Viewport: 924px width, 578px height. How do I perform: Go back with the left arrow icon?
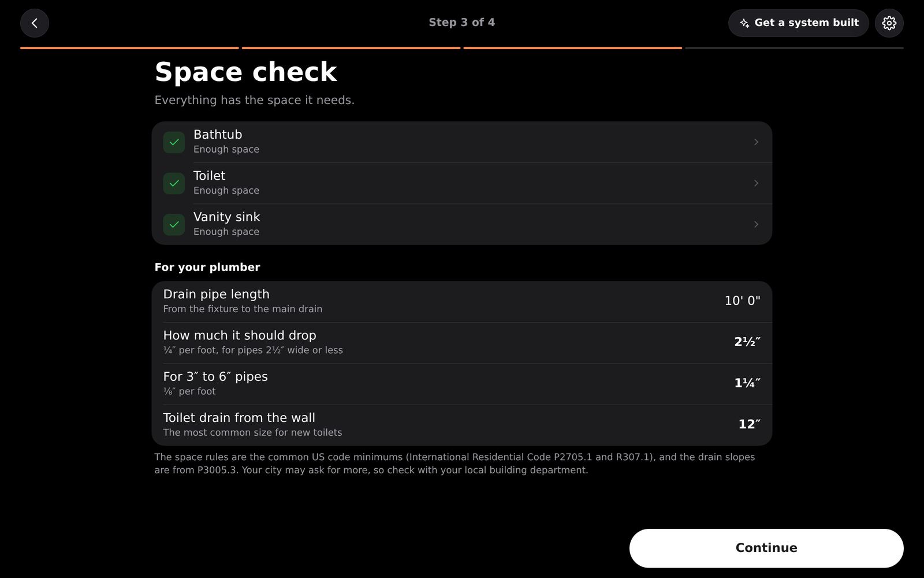[35, 23]
